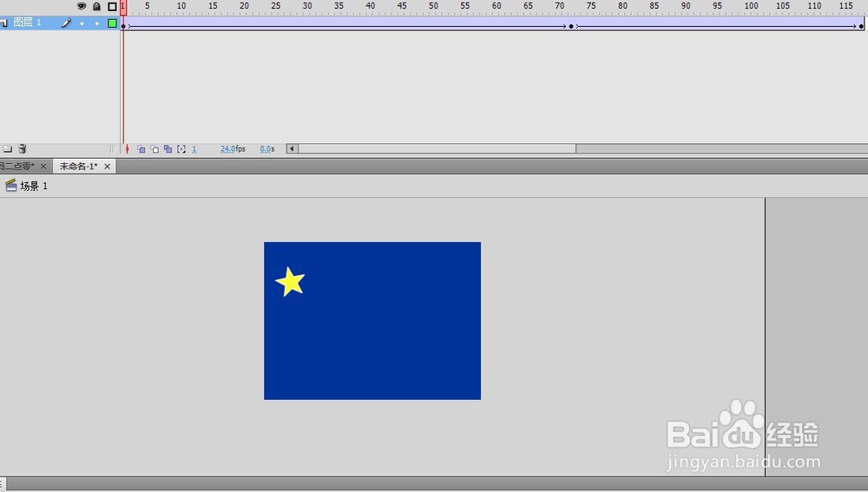Enable Onion Skin
This screenshot has height=492, width=868.
click(141, 149)
